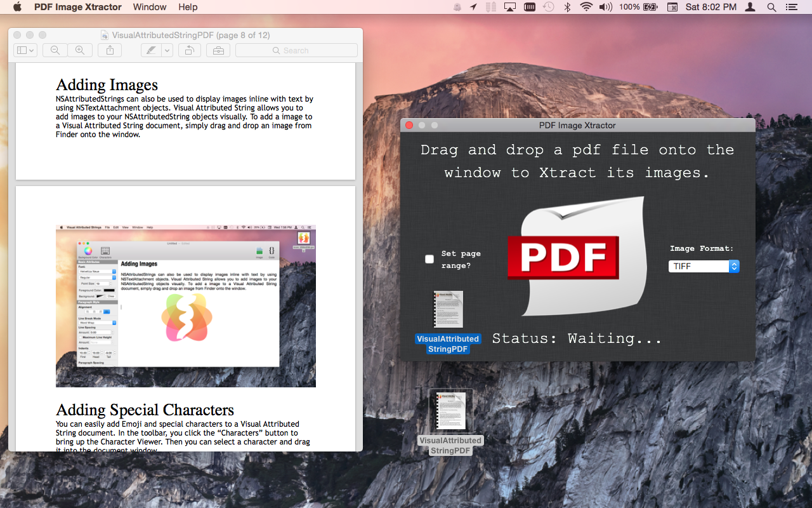Open the Image Format TIFF dropdown
The width and height of the screenshot is (812, 508).
coord(704,267)
